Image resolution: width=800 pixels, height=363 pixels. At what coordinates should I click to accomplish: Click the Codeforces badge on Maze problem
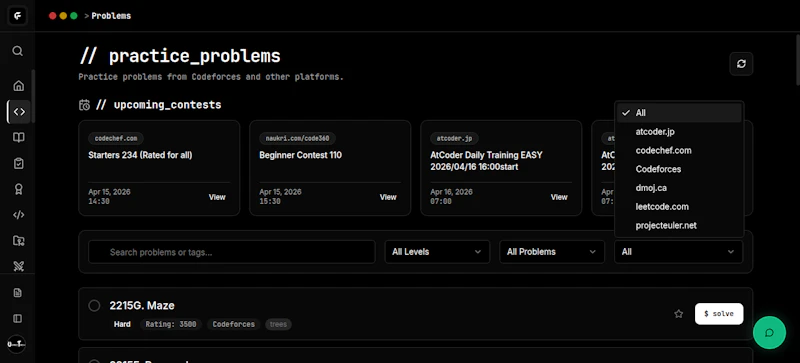tap(234, 324)
